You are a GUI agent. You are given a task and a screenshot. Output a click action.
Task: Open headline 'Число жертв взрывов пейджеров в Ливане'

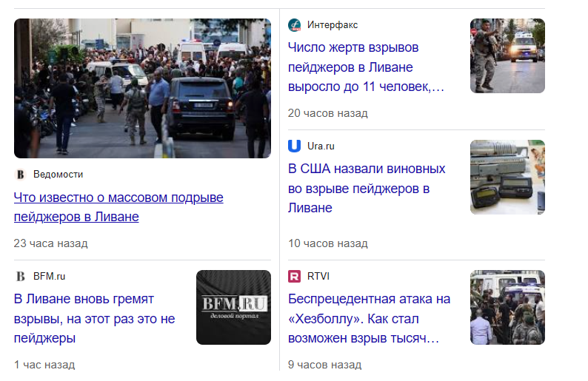[x=366, y=67]
